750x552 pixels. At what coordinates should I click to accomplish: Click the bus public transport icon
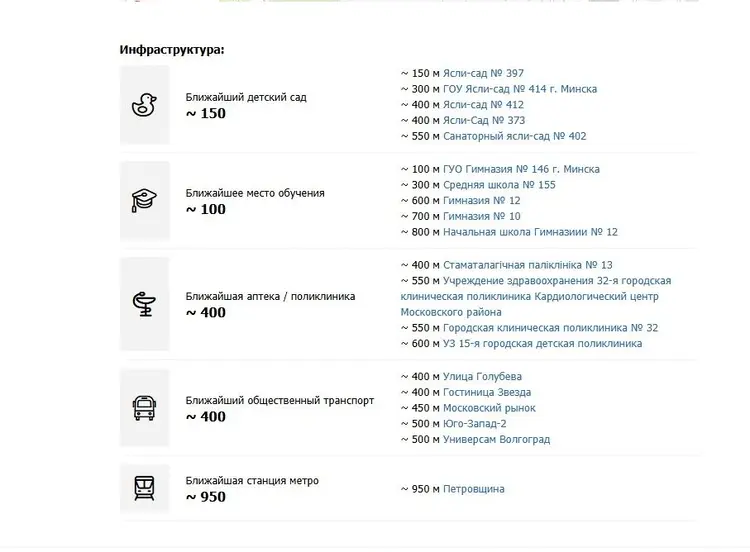(x=144, y=408)
